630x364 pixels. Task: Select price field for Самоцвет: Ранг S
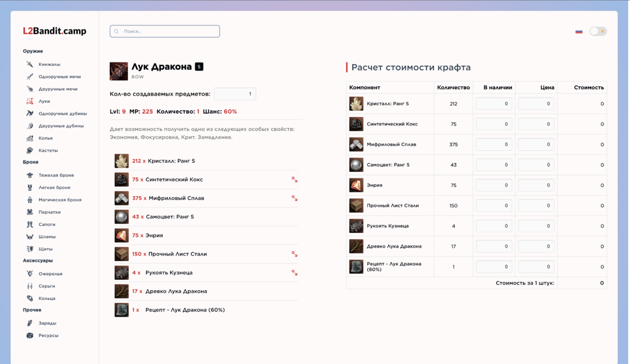pos(535,165)
